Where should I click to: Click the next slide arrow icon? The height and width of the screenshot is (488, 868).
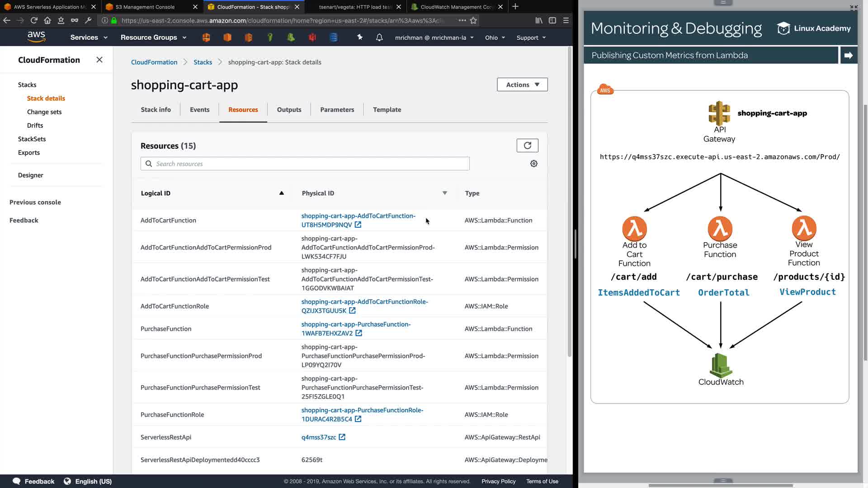click(x=849, y=55)
